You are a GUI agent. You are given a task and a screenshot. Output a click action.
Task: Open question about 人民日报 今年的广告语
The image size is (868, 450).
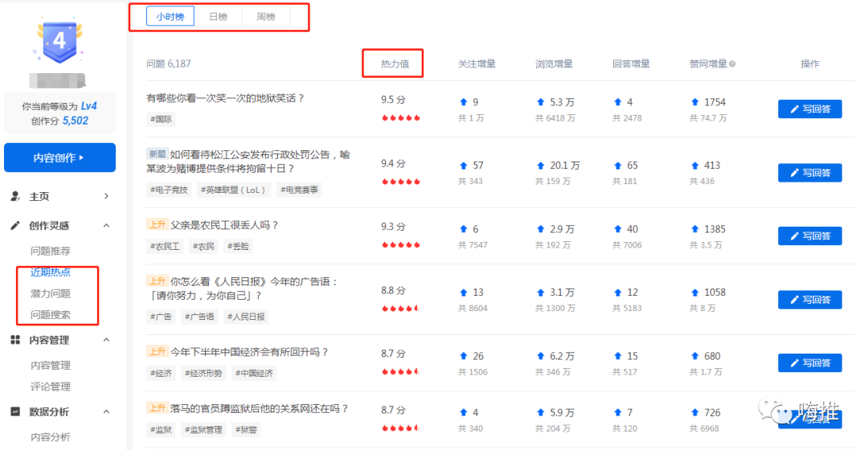click(242, 288)
